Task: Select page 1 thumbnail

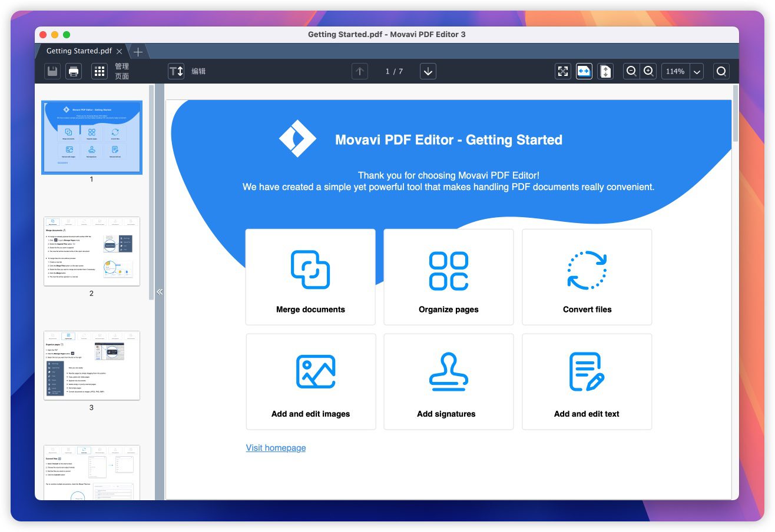Action: tap(92, 138)
